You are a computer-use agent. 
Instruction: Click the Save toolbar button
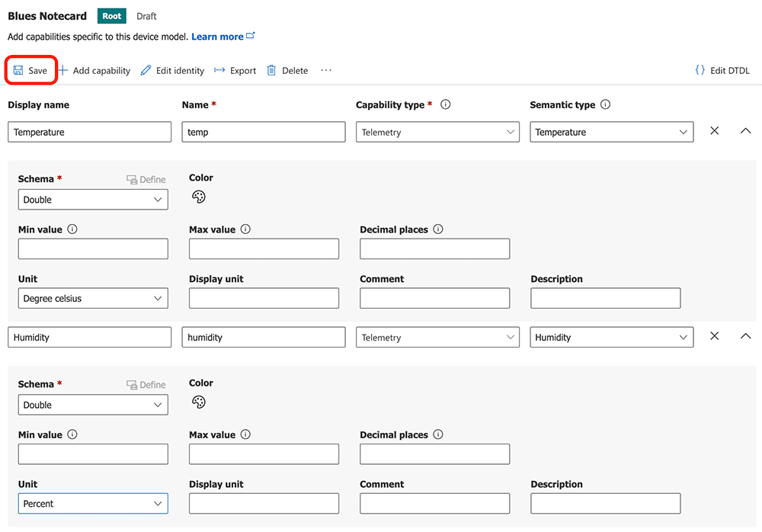coord(30,71)
